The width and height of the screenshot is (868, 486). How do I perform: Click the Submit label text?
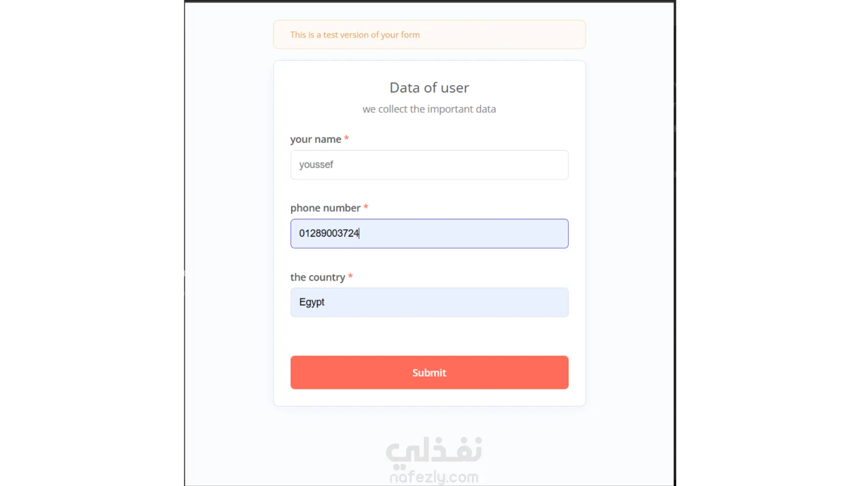tap(429, 372)
